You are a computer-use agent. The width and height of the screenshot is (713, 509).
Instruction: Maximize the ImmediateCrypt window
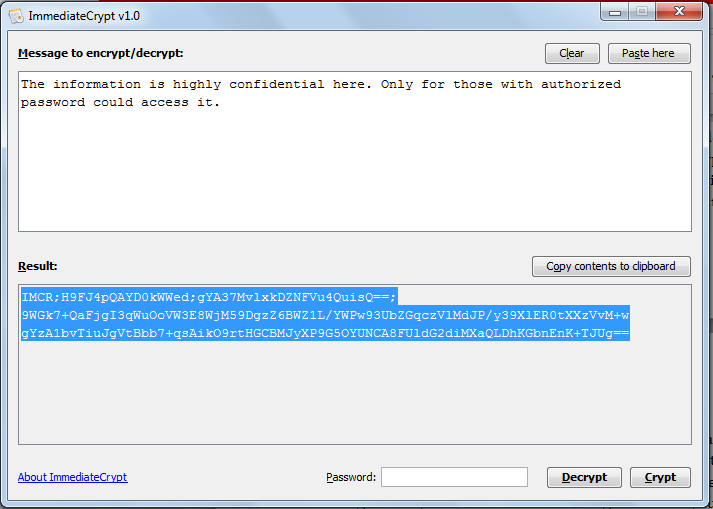tap(641, 11)
